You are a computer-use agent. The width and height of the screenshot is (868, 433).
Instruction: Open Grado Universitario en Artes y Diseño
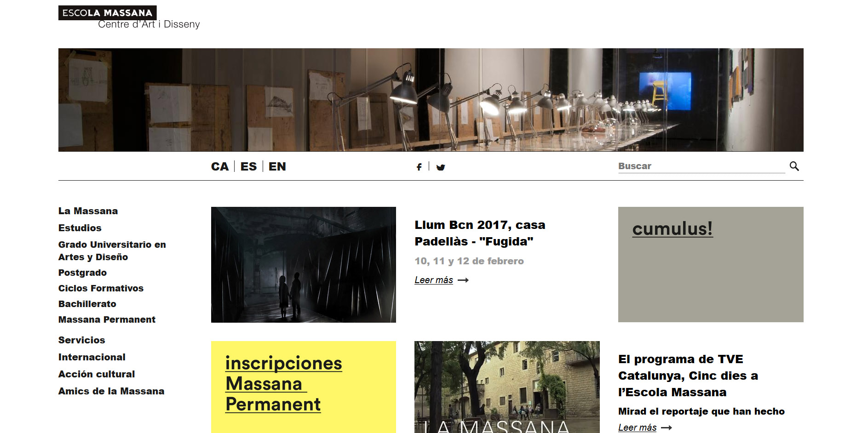pyautogui.click(x=112, y=251)
